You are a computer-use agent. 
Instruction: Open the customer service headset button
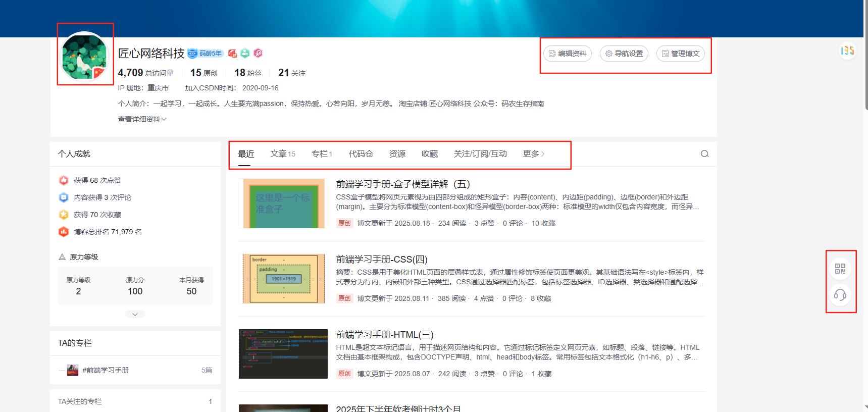click(840, 295)
